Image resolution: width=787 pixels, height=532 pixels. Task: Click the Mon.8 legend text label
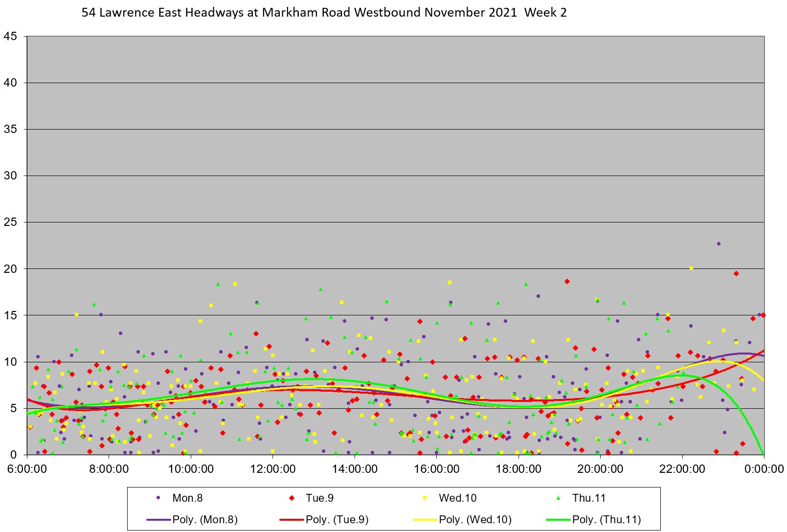pyautogui.click(x=187, y=498)
